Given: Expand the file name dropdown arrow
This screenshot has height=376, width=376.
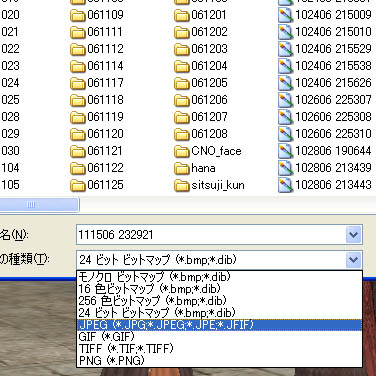Looking at the screenshot, I should (x=354, y=235).
